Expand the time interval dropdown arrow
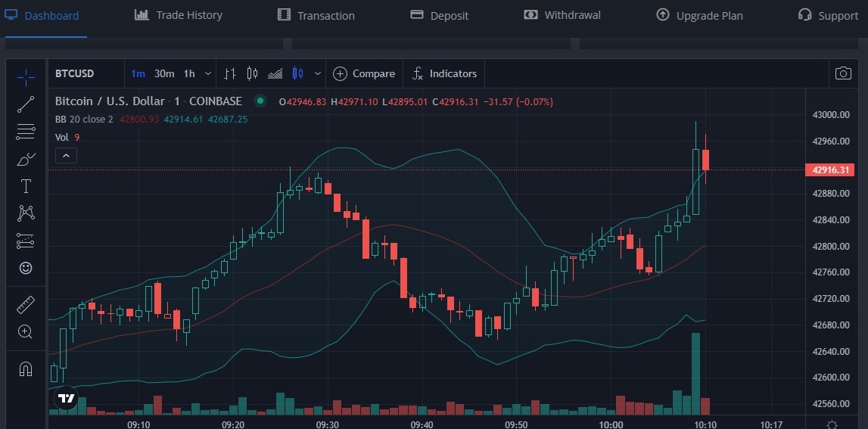Image resolution: width=868 pixels, height=429 pixels. pyautogui.click(x=208, y=73)
